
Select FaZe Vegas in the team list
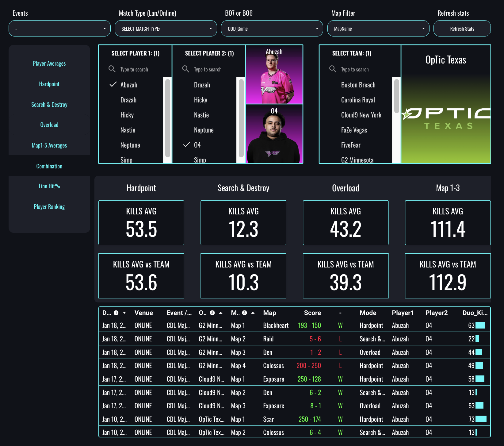point(354,130)
